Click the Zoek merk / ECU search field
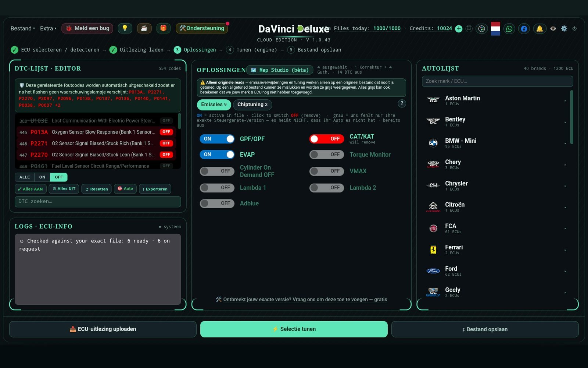The height and width of the screenshot is (368, 588). point(498,81)
